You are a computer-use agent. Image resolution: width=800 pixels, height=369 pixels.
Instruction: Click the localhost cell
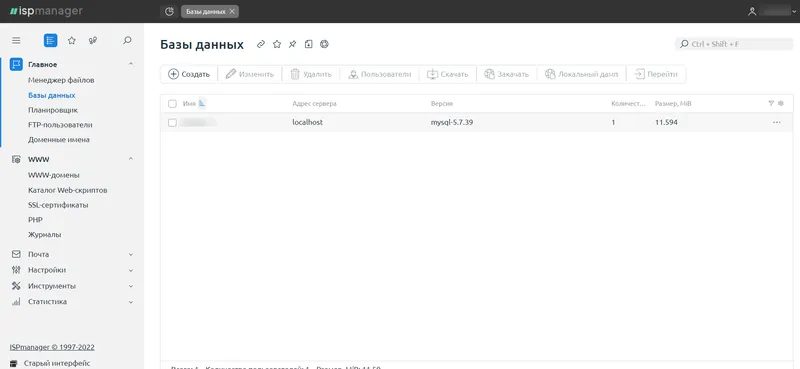pos(308,122)
